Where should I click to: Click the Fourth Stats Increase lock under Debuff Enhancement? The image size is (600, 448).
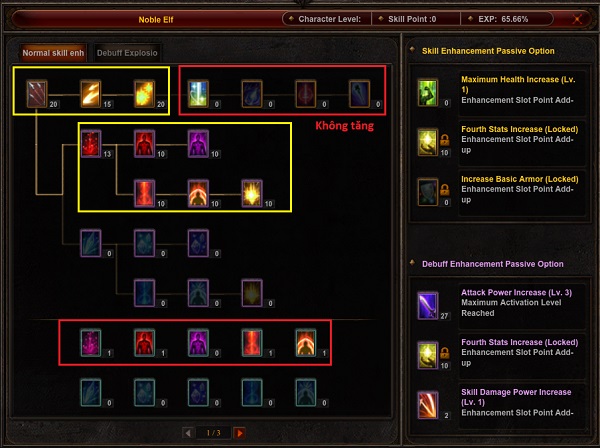click(x=445, y=353)
